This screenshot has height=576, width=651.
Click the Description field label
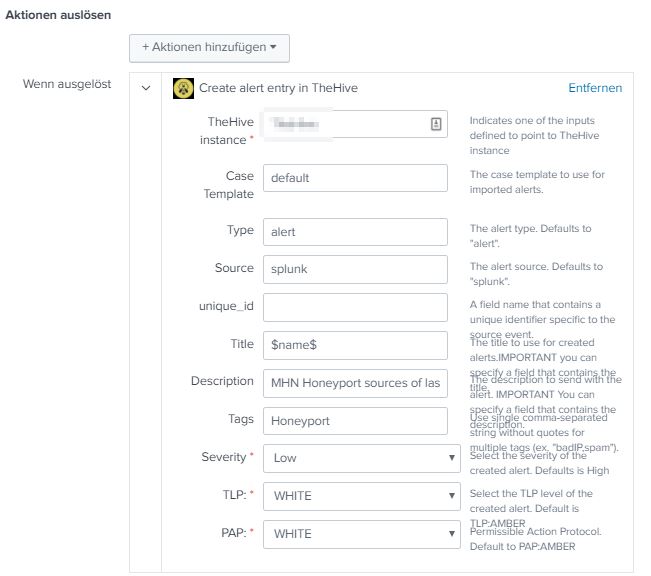tap(222, 381)
